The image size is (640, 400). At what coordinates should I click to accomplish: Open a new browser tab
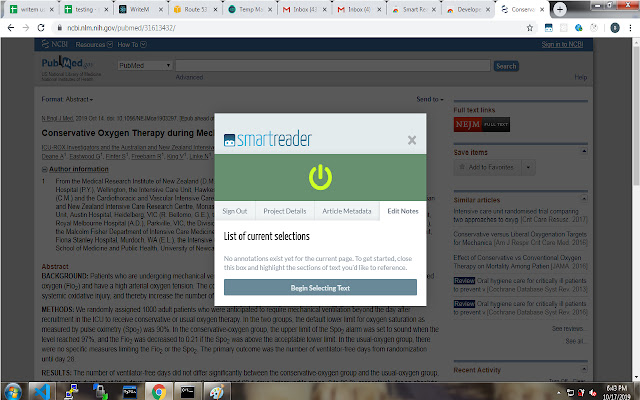(560, 9)
